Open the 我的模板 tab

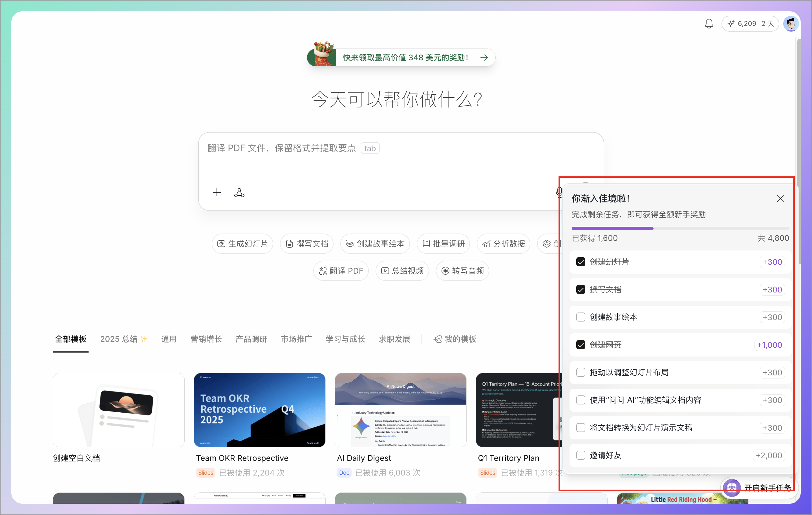[x=454, y=339]
